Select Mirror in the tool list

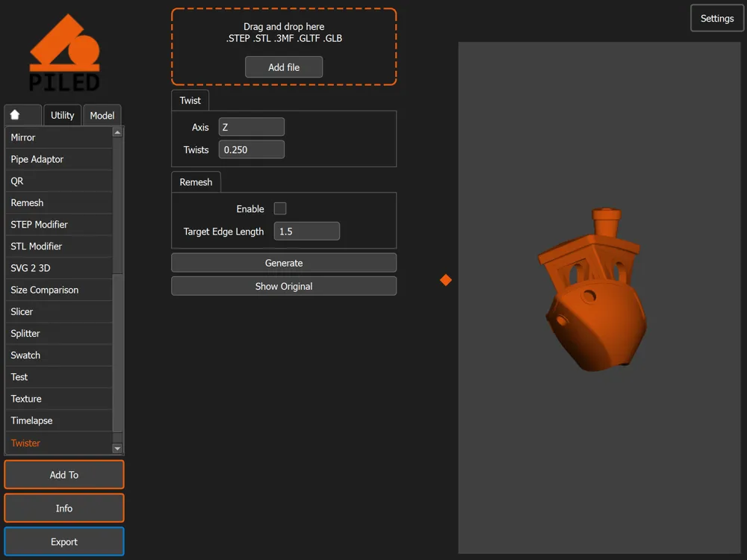pos(58,137)
